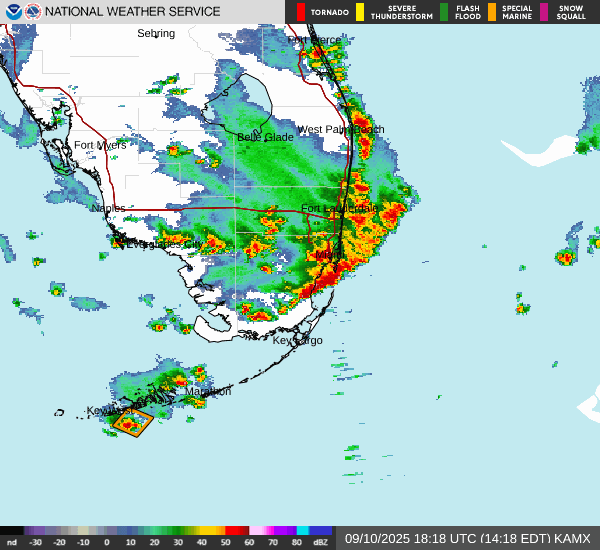This screenshot has width=600, height=550.
Task: Select the red Tornado legend swatch
Action: click(x=301, y=12)
